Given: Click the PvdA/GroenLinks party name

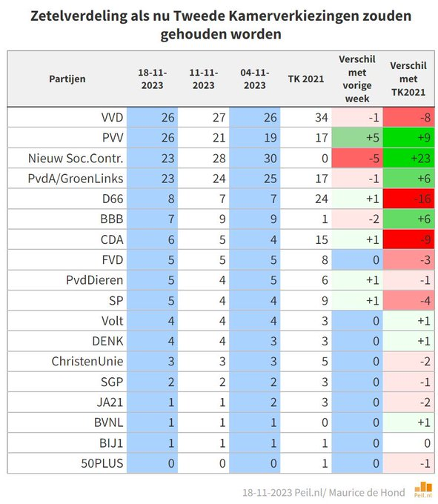Looking at the screenshot, I should [x=76, y=179].
